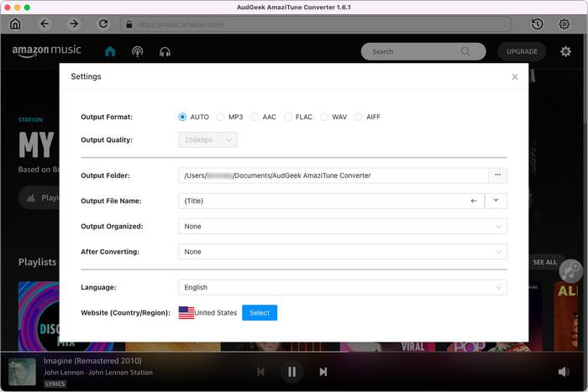Open the Output Organized dropdown
Viewport: 588px width, 392px height.
pos(343,227)
